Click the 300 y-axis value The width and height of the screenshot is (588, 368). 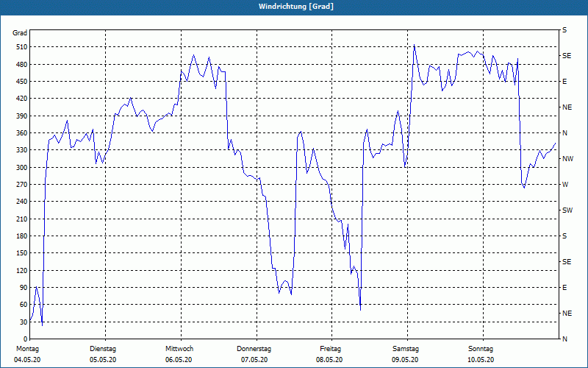click(22, 168)
